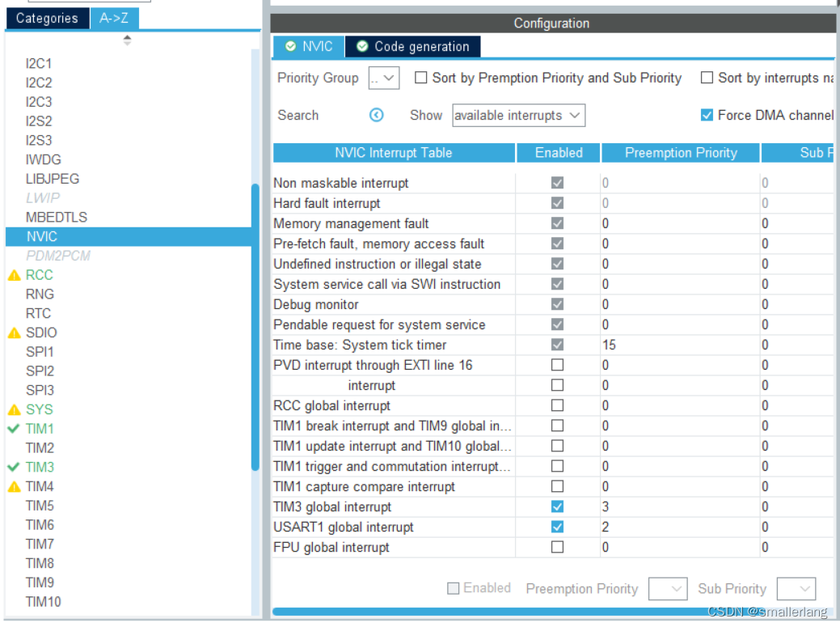Image resolution: width=840 pixels, height=627 pixels.
Task: Select MBEDTLS in the list
Action: [57, 218]
